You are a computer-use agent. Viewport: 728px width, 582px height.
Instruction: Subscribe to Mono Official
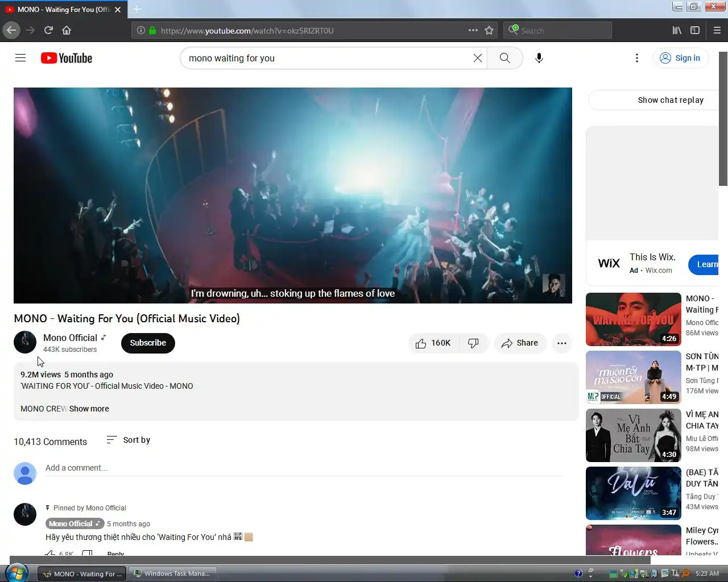coord(148,343)
